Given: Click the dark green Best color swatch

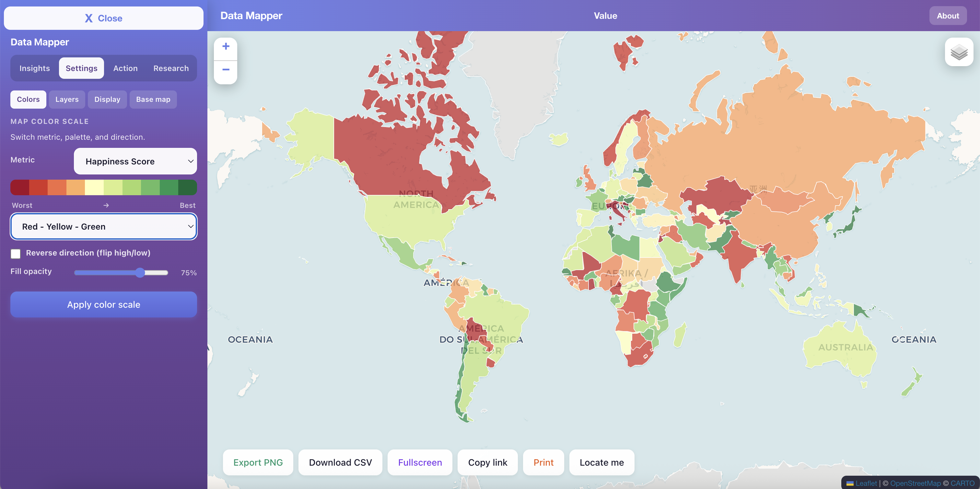Looking at the screenshot, I should click(x=187, y=188).
